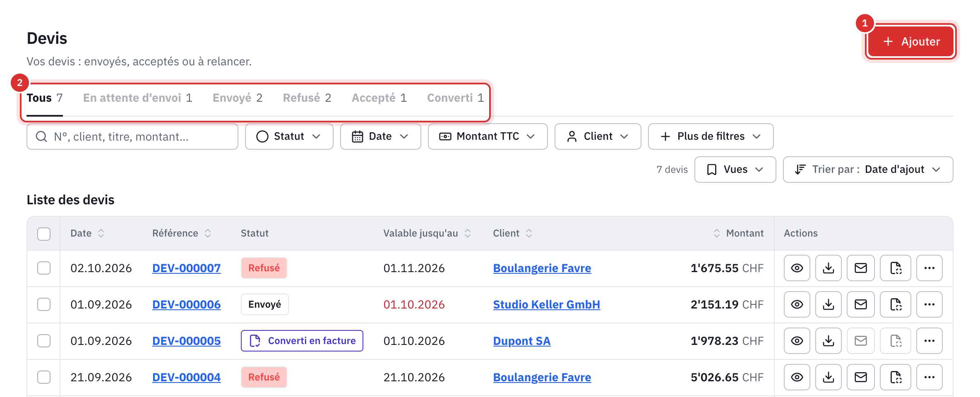Expand the Montant TTC filter
This screenshot has height=397, width=980.
(488, 136)
